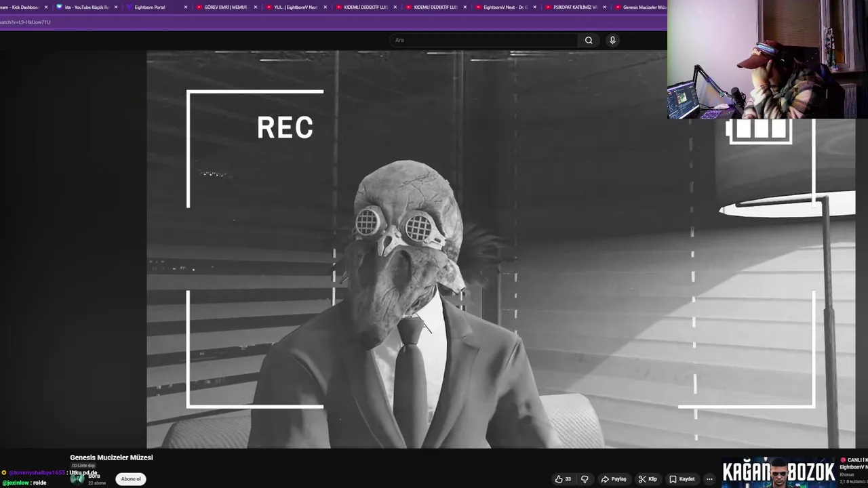The image size is (868, 488).
Task: Click the jexinlow chat username
Action: (x=16, y=483)
